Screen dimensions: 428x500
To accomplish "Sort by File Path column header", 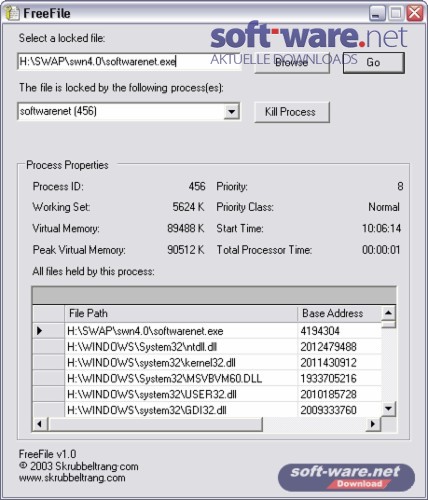I will 181,314.
